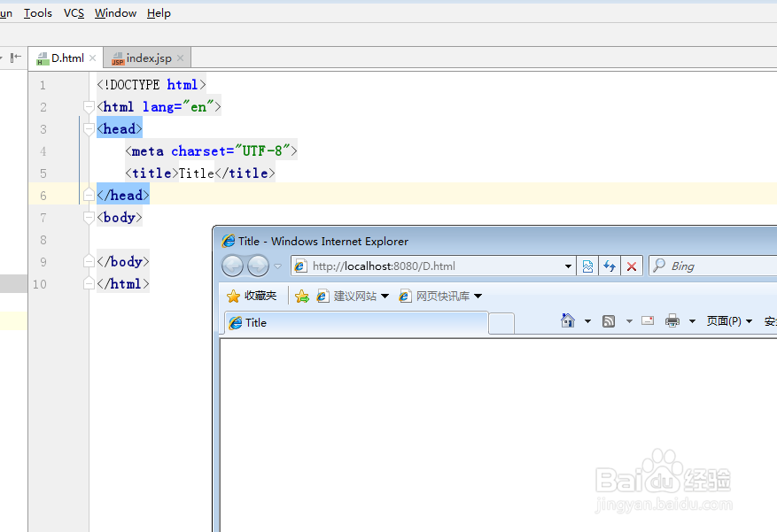Click the add to favorites bar star icon

point(302,296)
